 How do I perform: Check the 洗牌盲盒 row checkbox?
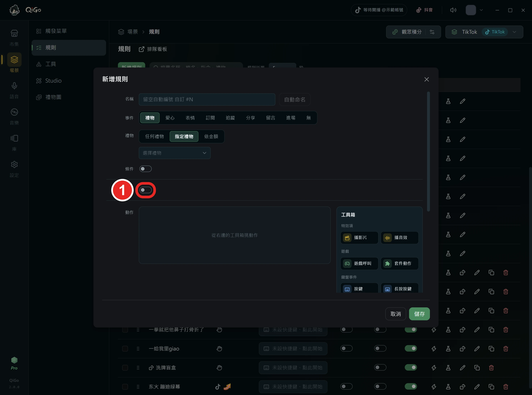pos(125,368)
